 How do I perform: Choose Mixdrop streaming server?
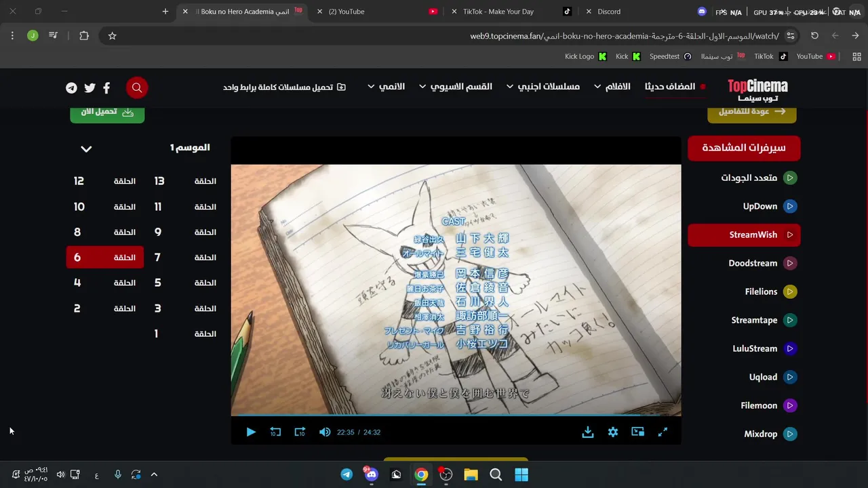pyautogui.click(x=744, y=434)
